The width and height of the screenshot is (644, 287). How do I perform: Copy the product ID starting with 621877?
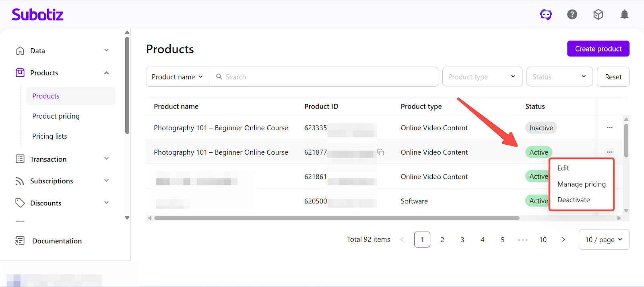(381, 152)
